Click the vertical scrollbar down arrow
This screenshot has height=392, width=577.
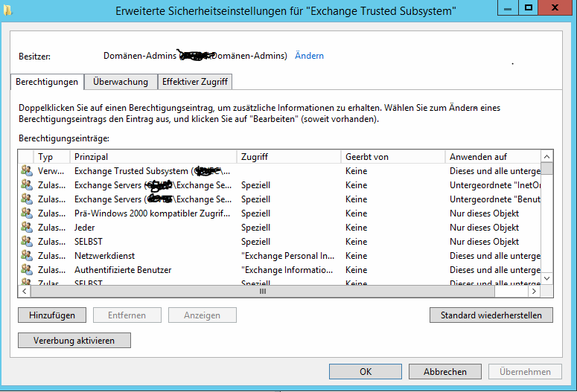tap(546, 278)
